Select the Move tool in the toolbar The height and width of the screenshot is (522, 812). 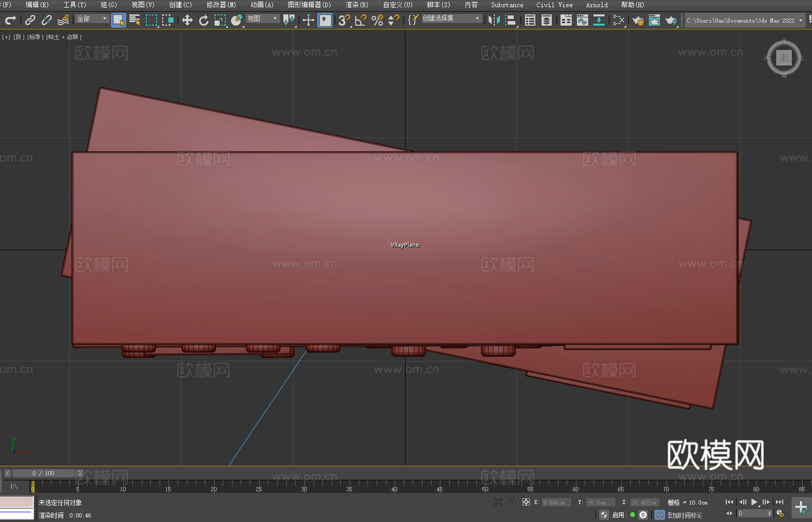(x=187, y=20)
